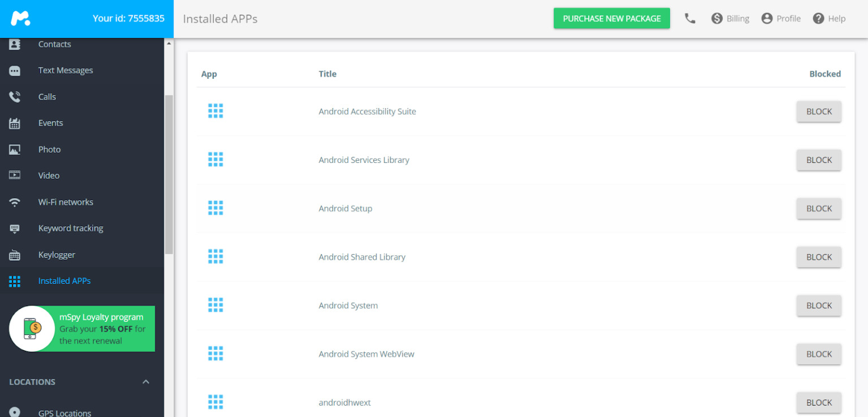Collapse the LOCATIONS section chevron
Viewport: 868px width, 417px height.
(x=146, y=382)
